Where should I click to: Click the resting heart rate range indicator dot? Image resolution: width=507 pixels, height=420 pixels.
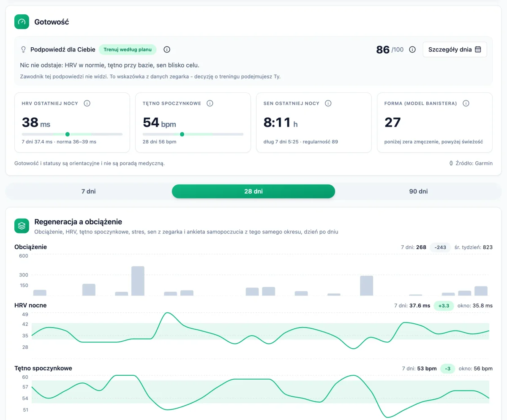[x=182, y=134]
